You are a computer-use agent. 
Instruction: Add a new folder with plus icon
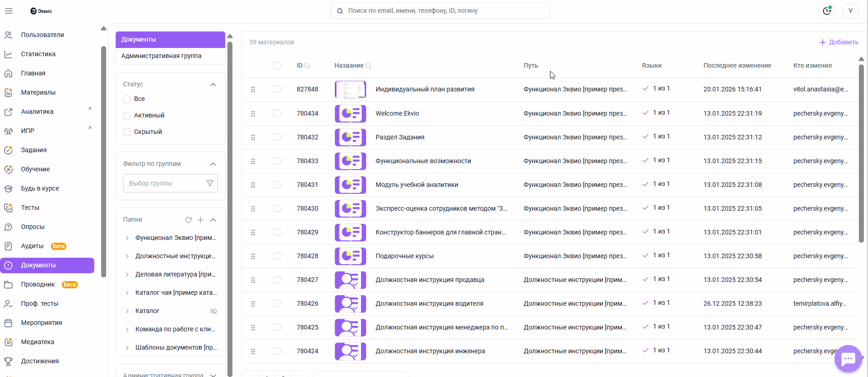pyautogui.click(x=200, y=220)
